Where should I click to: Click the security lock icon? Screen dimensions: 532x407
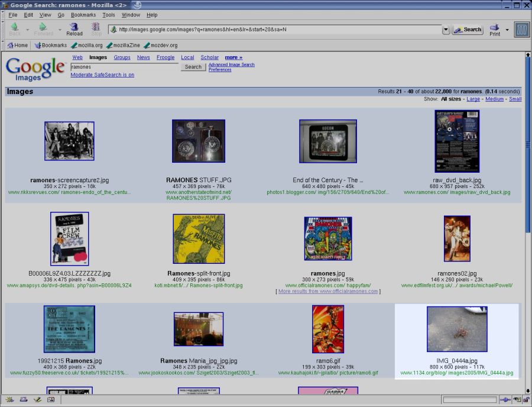pos(526,399)
